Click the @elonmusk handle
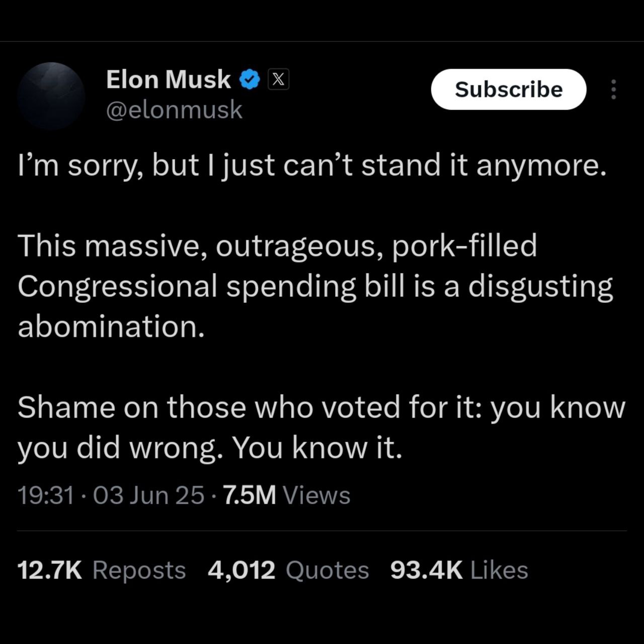Image resolution: width=644 pixels, height=644 pixels. 174,110
